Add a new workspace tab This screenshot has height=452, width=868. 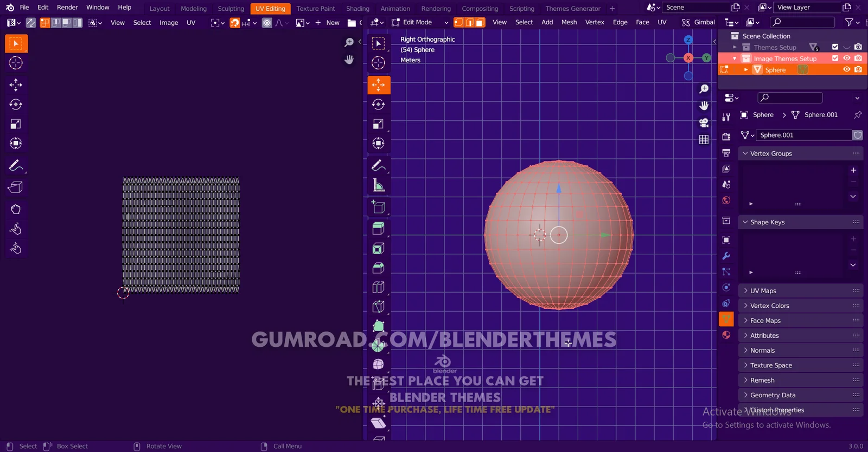[612, 9]
